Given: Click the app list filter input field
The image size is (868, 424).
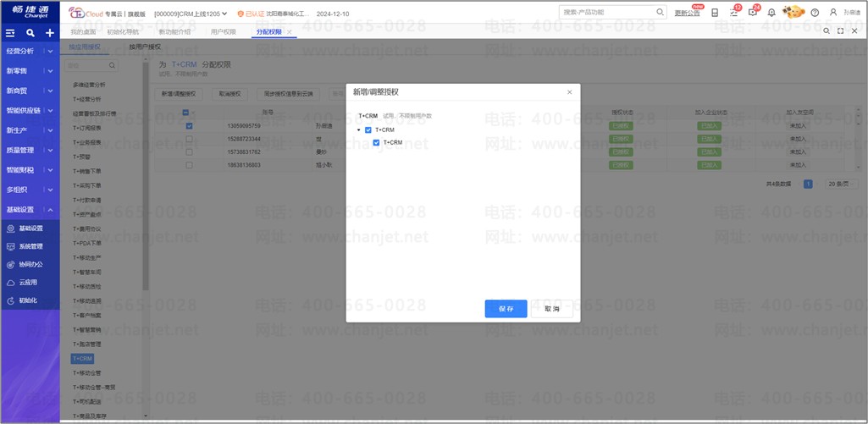Looking at the screenshot, I should click(91, 65).
